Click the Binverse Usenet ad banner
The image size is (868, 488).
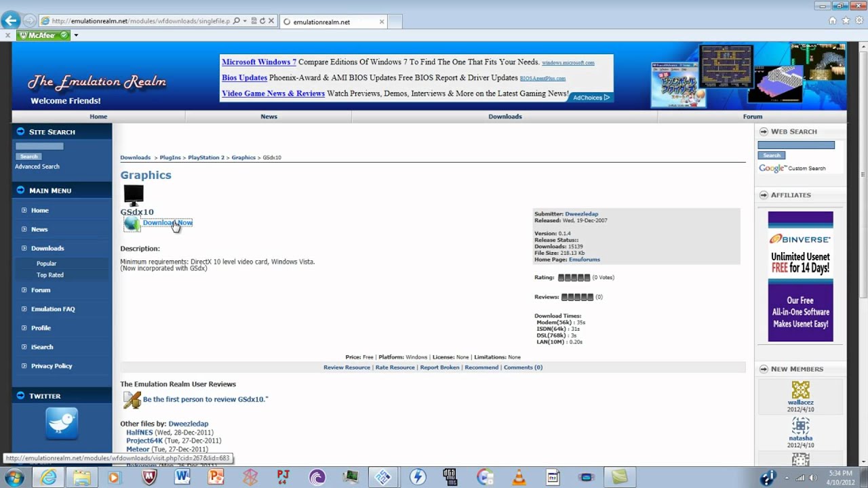[800, 277]
